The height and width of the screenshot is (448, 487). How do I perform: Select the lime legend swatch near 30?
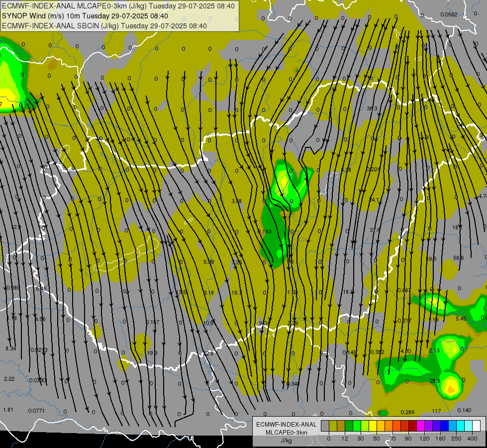[x=365, y=426]
